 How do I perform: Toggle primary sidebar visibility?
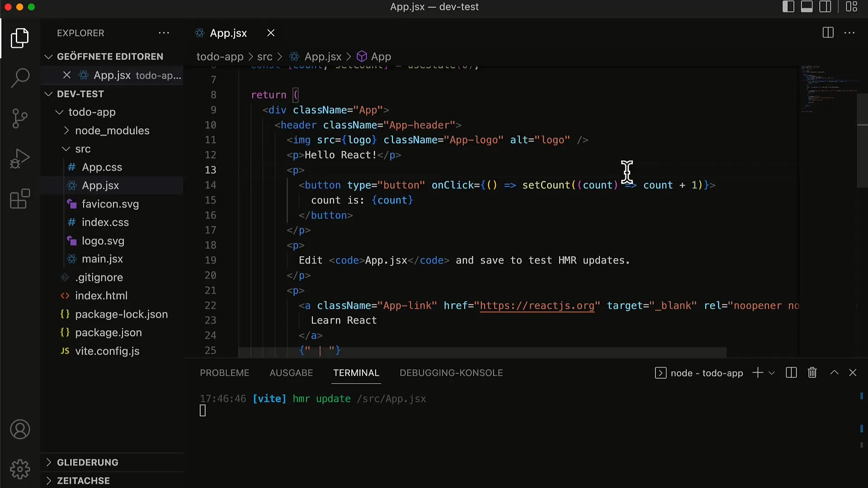[788, 7]
